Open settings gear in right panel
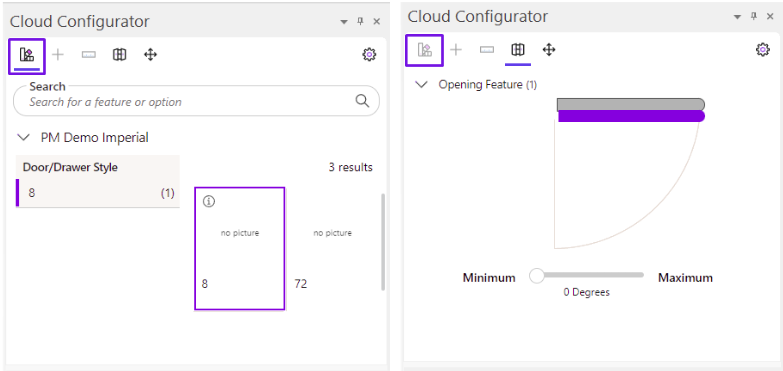Screen dimensions: 783x371 tap(763, 49)
